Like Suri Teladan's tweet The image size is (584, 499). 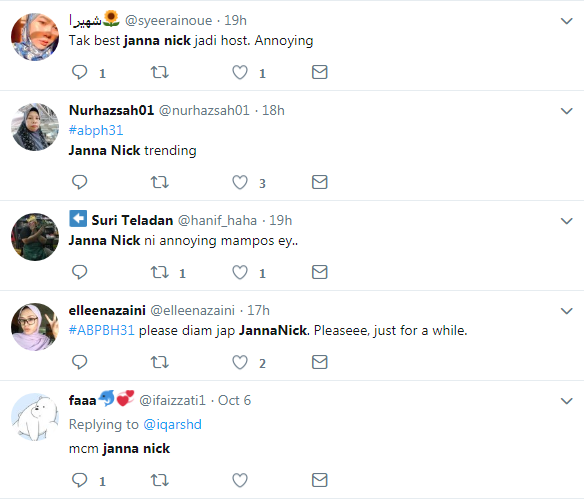point(240,272)
